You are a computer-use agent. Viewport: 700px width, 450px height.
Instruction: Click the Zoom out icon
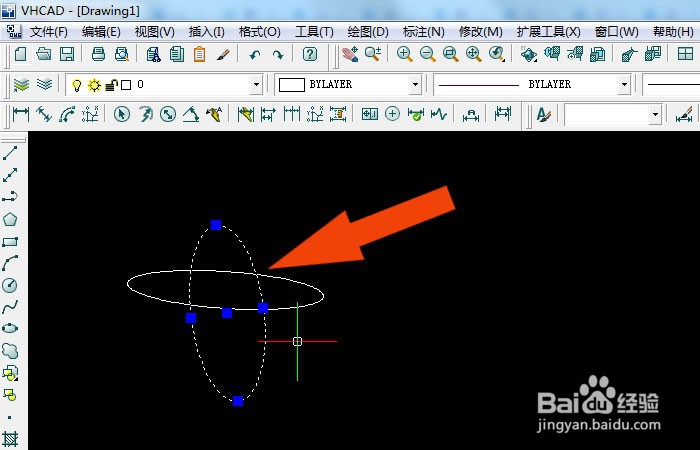click(x=428, y=54)
